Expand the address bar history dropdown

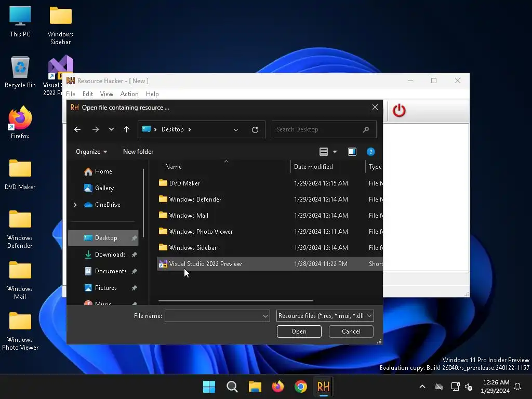(x=236, y=129)
